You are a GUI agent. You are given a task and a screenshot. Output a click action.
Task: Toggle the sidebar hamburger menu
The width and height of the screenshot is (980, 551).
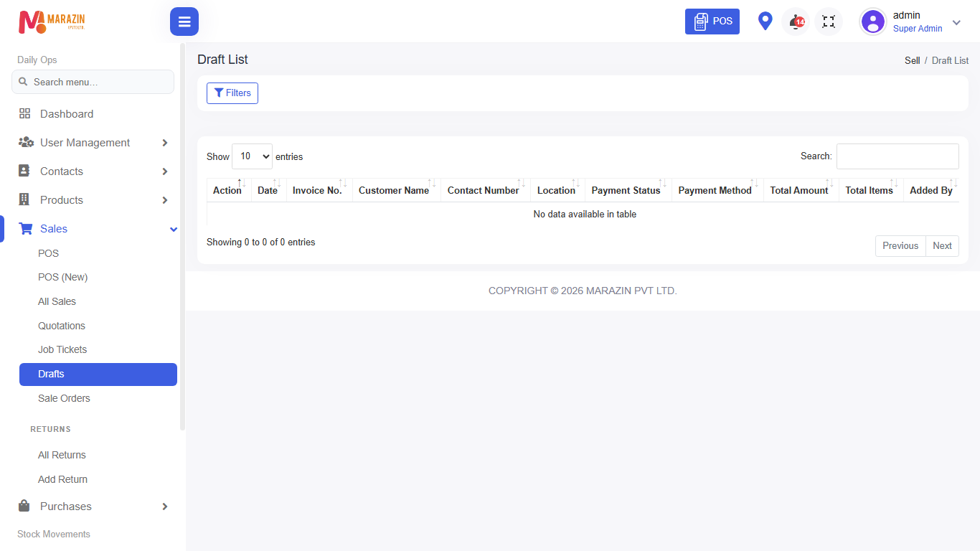(x=184, y=22)
